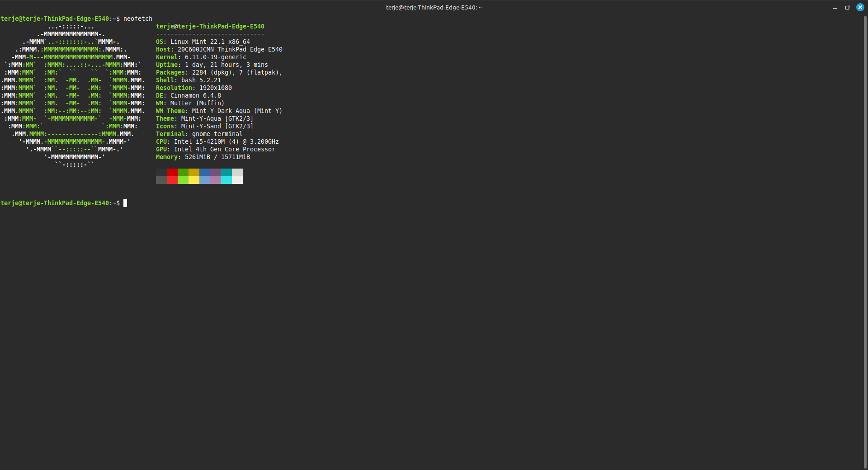Click the bright red swatch in the bottom palette row
Screen dimensions: 868x470
(x=172, y=180)
